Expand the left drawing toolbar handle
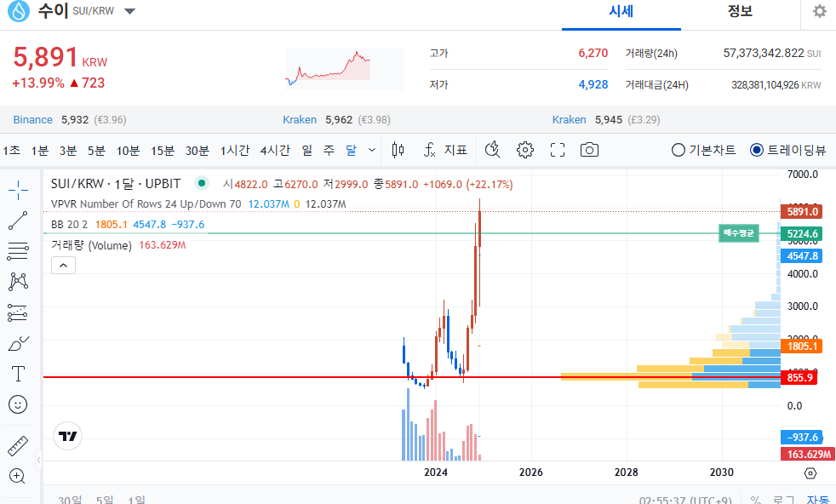Image resolution: width=836 pixels, height=504 pixels. point(38,461)
